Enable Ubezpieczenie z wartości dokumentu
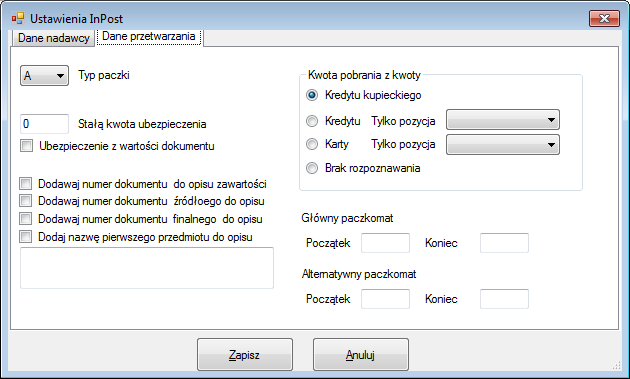 (x=27, y=146)
